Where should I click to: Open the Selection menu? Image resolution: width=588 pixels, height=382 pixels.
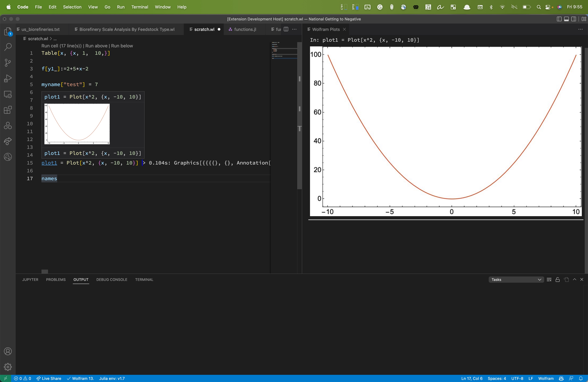tap(72, 7)
